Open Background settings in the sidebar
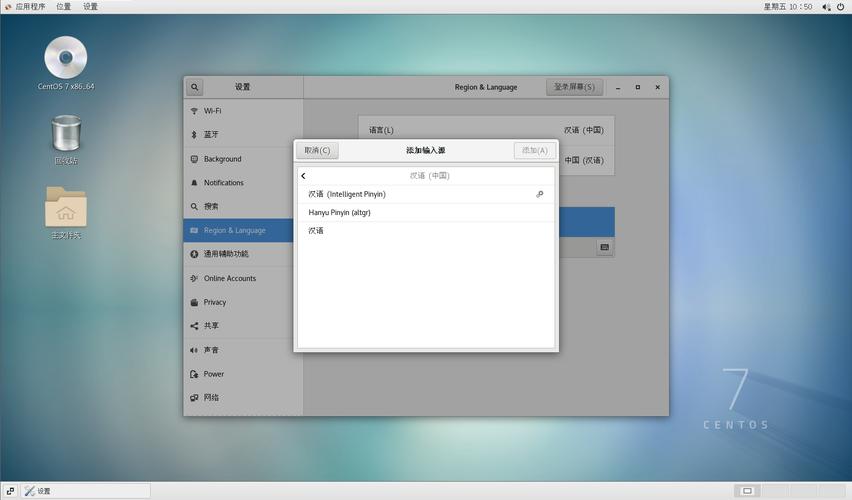 (243, 159)
